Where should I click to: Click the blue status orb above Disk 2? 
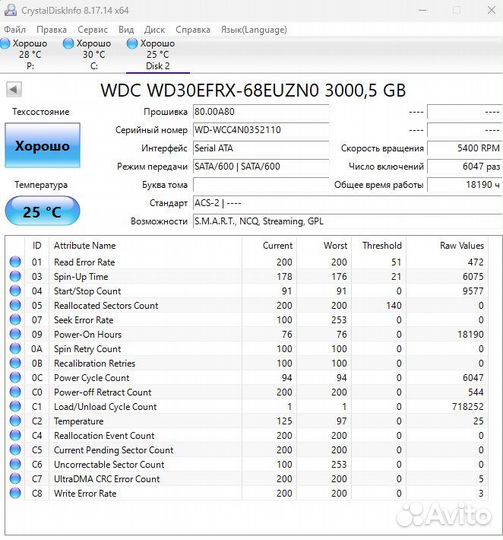pyautogui.click(x=132, y=43)
